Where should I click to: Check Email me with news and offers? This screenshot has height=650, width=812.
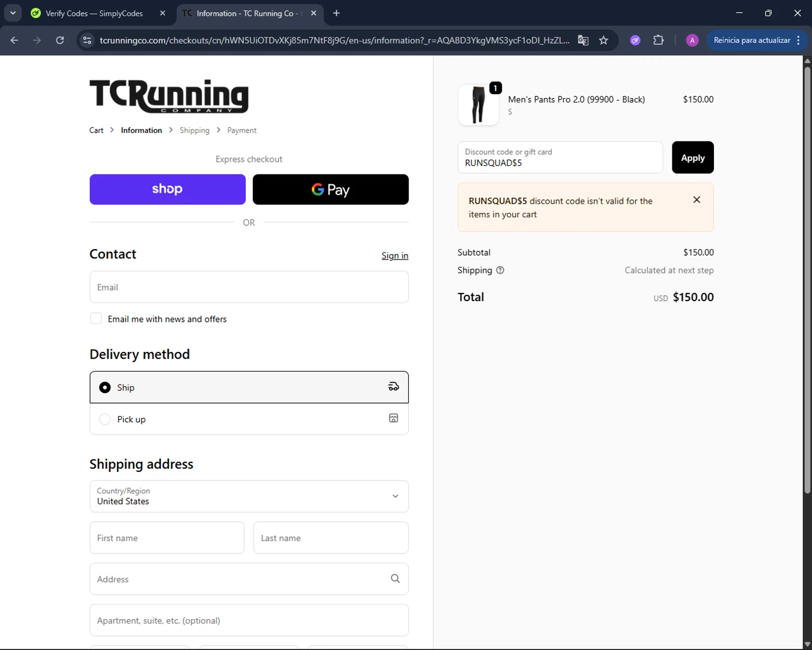(x=96, y=318)
